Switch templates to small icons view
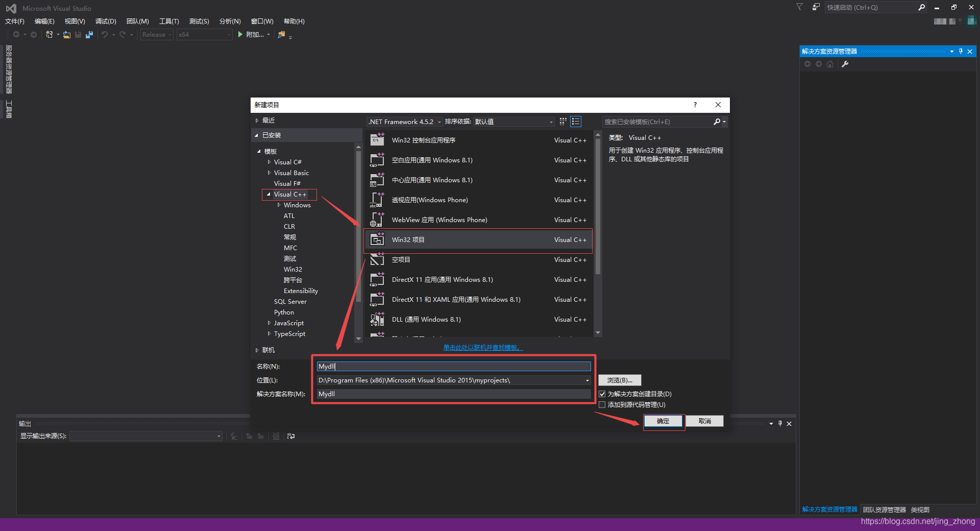 click(x=563, y=122)
